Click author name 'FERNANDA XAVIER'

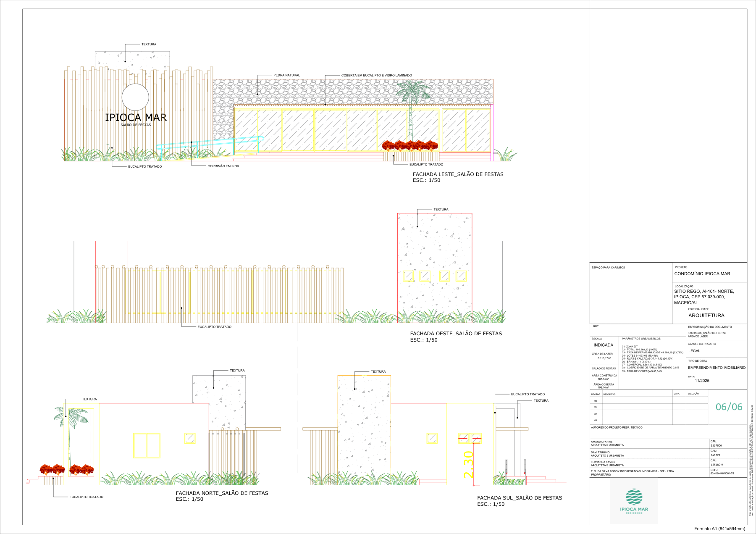coord(603,462)
